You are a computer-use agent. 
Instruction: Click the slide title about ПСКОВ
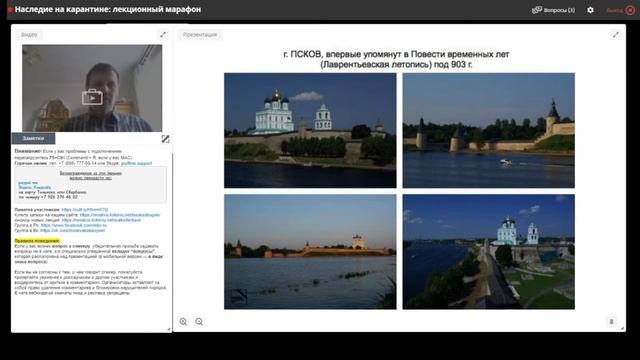tap(396, 59)
